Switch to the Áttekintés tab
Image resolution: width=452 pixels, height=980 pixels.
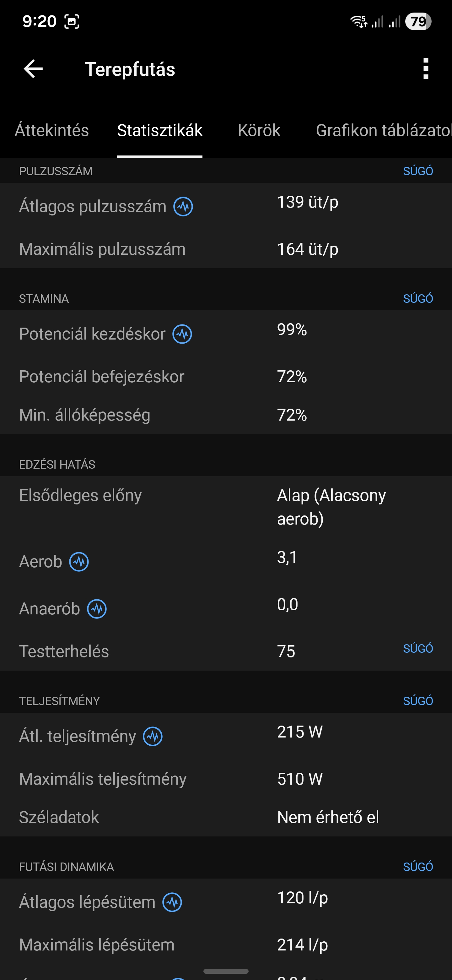click(x=52, y=130)
